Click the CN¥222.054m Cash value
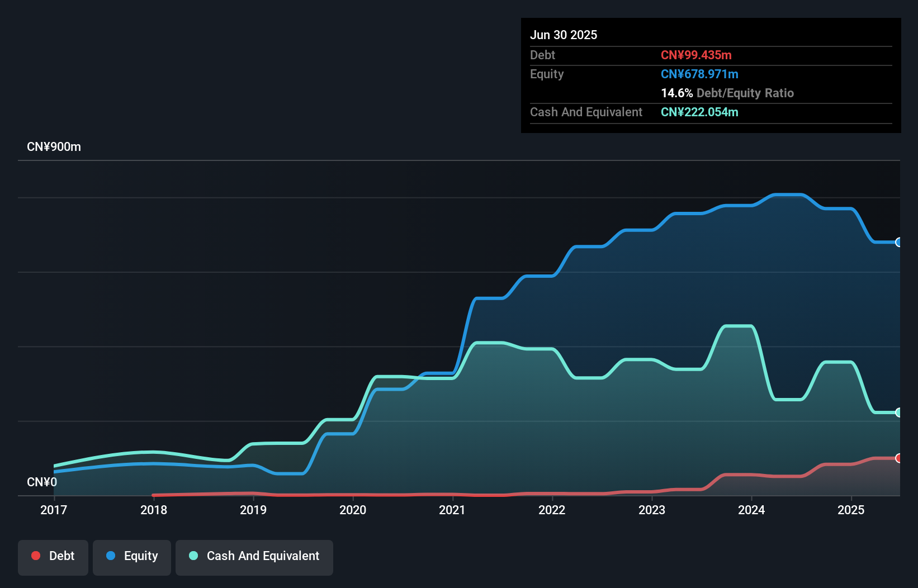 (x=699, y=112)
